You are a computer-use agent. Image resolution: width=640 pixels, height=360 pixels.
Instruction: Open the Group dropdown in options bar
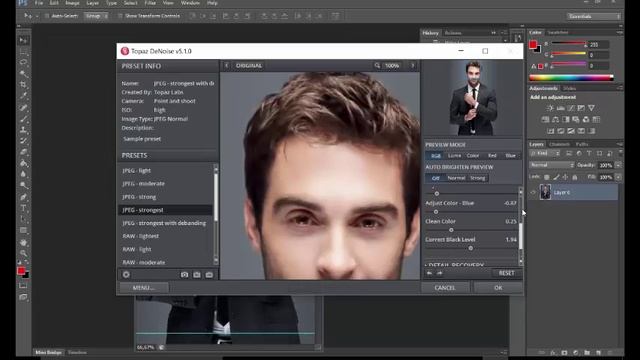(x=96, y=16)
